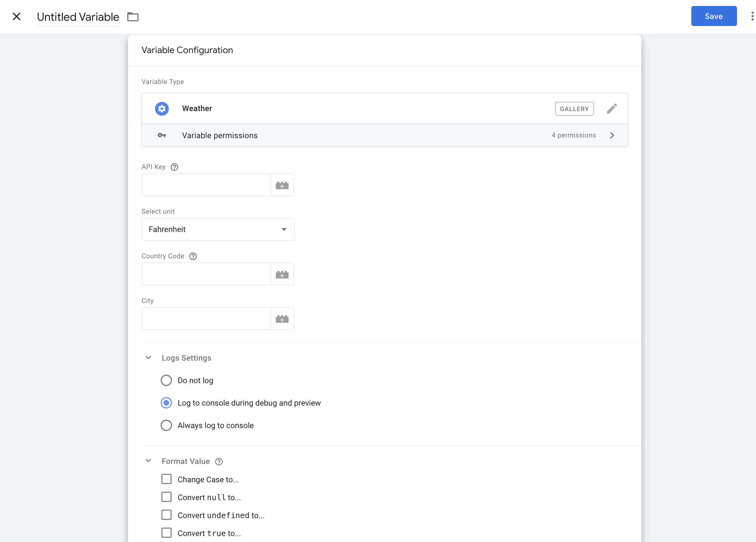756x542 pixels.
Task: Show help for Country Code
Action: point(193,256)
